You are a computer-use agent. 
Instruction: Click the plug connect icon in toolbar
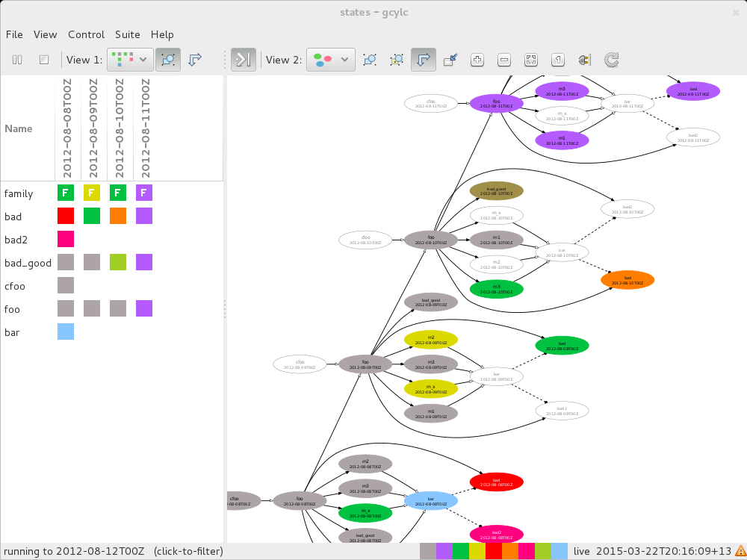585,60
